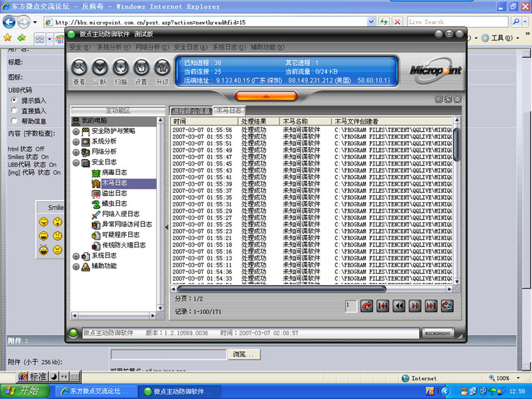Select the 直接插入 radio button
532x399 pixels.
tap(14, 111)
